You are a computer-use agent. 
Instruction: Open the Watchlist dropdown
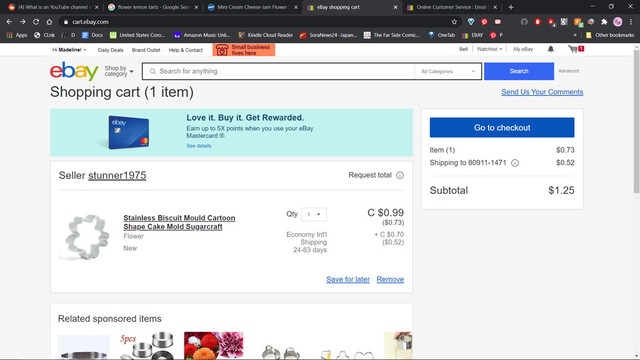[489, 49]
